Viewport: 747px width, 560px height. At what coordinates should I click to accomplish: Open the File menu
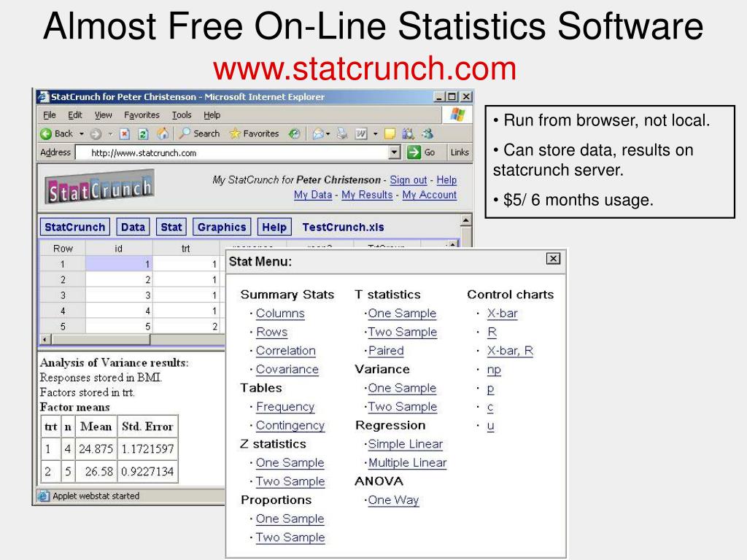[49, 114]
